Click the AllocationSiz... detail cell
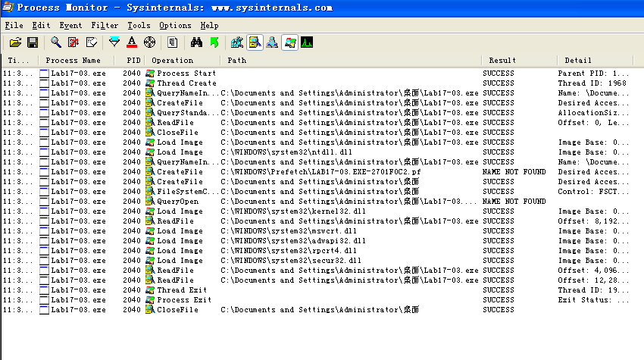The width and height of the screenshot is (644, 360). coord(593,113)
